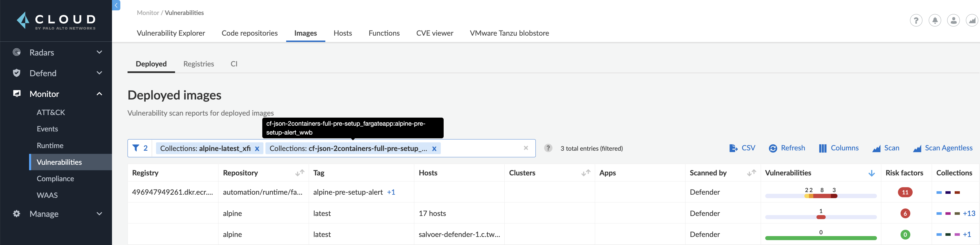Click the filter funnel icon
Viewport: 980px width, 245px height.
point(135,148)
